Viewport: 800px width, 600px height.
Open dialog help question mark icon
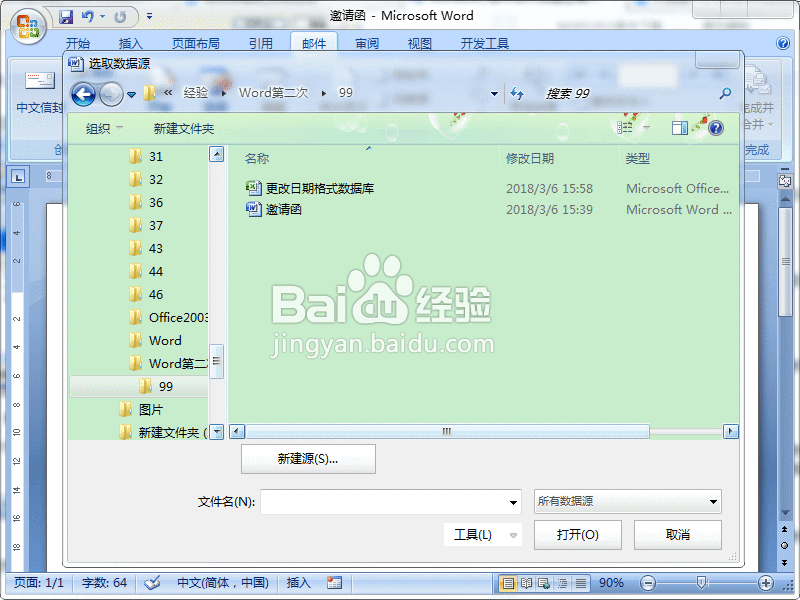[x=716, y=128]
